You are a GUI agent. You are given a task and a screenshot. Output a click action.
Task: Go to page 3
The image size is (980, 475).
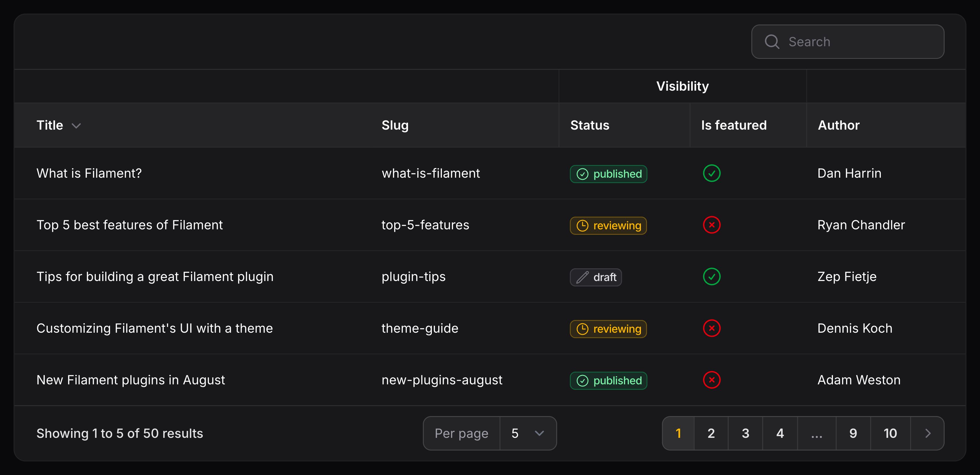click(745, 434)
